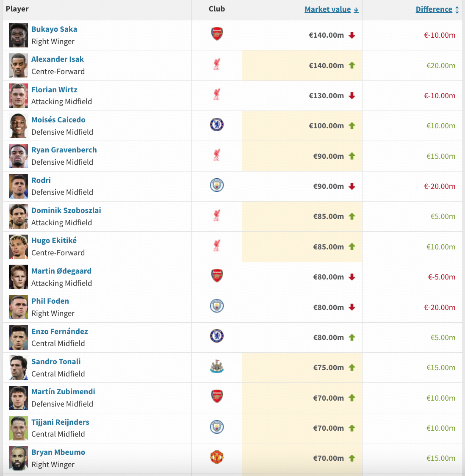
Task: Click the Manchester United crest by Bryan Mbeumo
Action: point(217,457)
